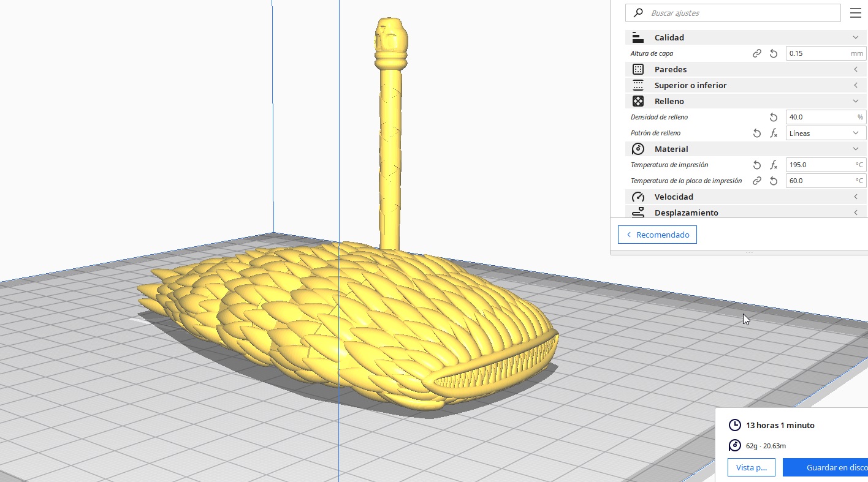Collapse the Calidad section using its chevron

pyautogui.click(x=856, y=37)
